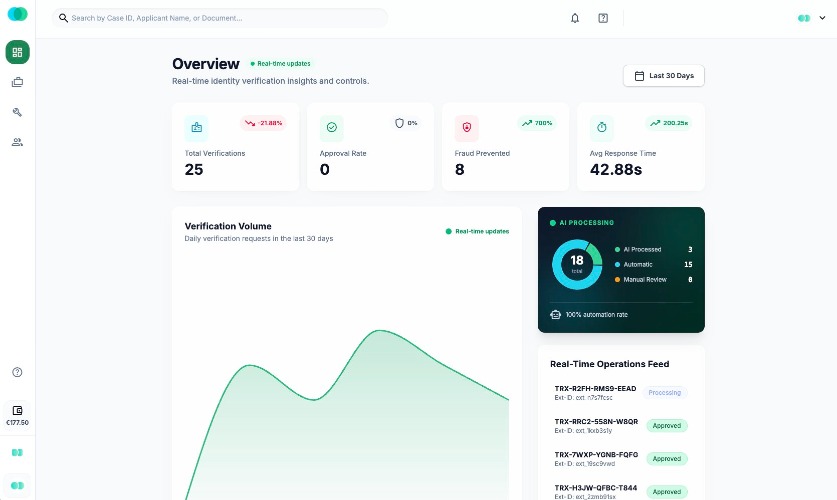Expand the user profile dropdown chevron
837x500 pixels.
click(823, 18)
